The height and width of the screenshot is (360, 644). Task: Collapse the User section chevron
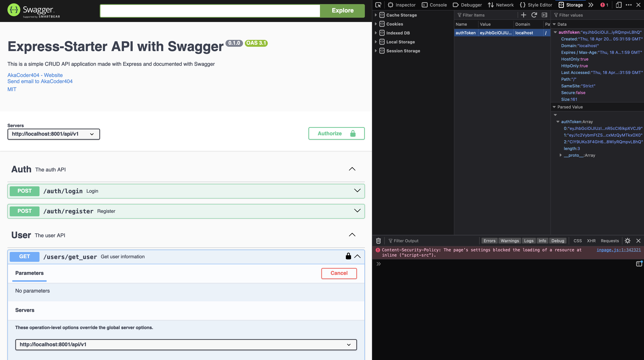coord(352,234)
